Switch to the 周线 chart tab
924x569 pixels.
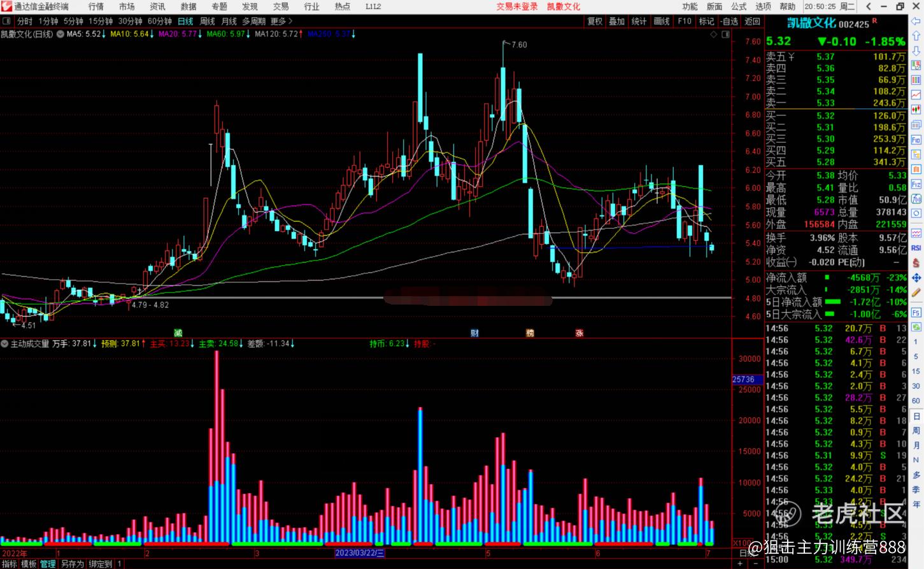208,21
